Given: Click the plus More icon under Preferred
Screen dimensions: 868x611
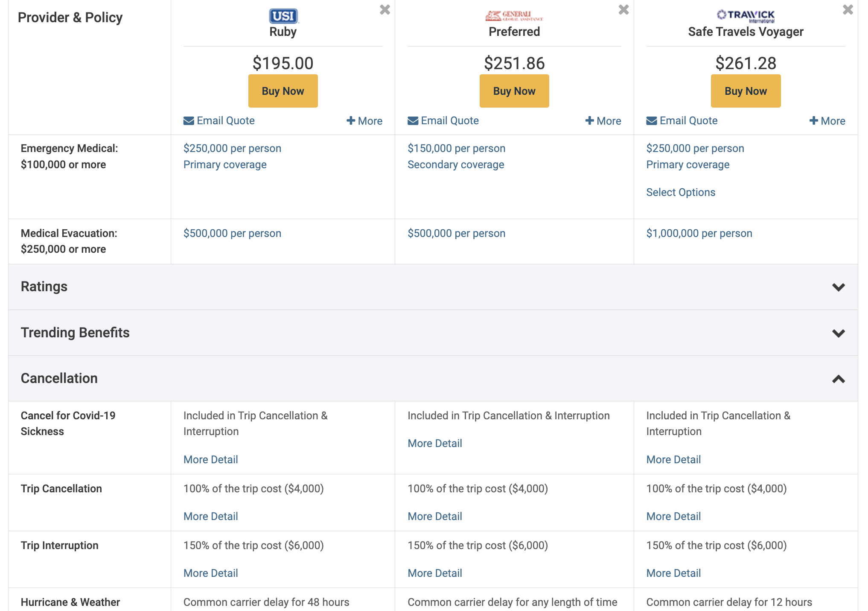Looking at the screenshot, I should click(x=589, y=121).
